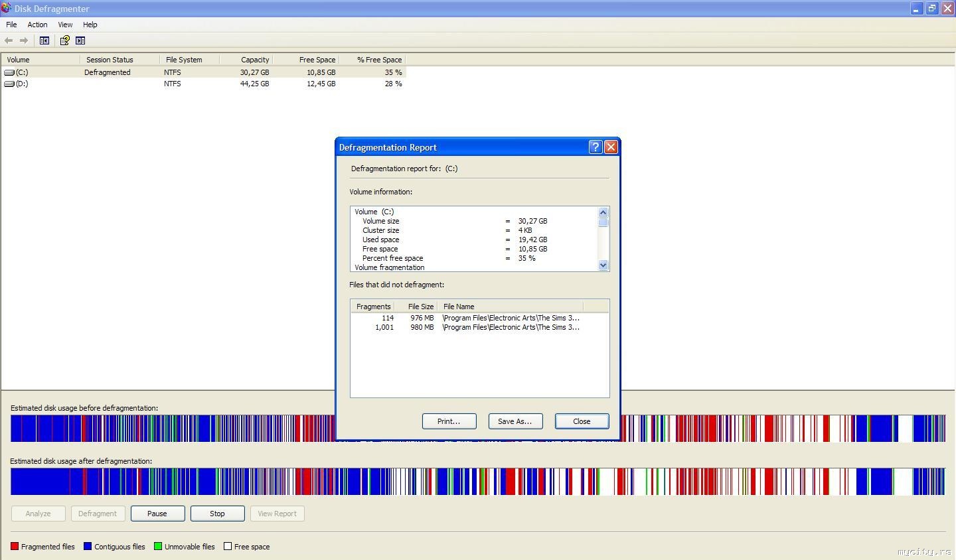Sort by the Volume column header
This screenshot has height=560, width=956.
40,60
